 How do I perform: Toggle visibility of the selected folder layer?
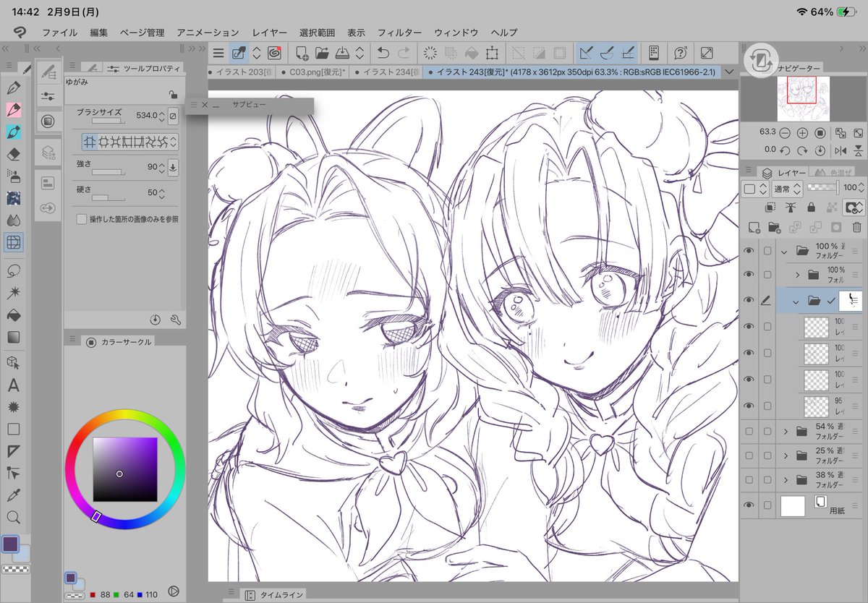click(749, 300)
